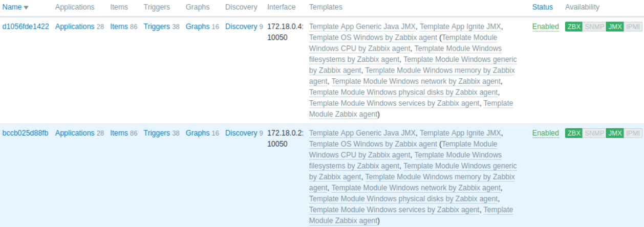The width and height of the screenshot is (644, 227).
Task: Click IPMI availability badge for bccb025d88fb
Action: click(633, 133)
